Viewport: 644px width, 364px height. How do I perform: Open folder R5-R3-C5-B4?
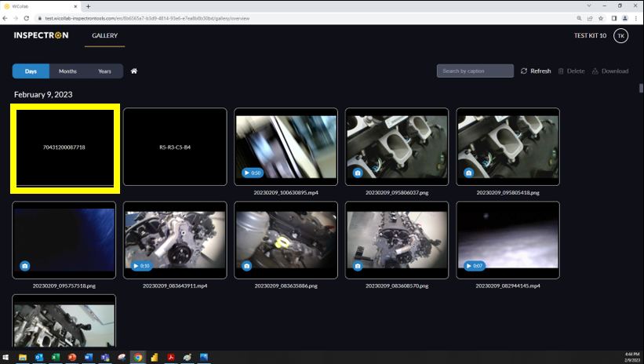175,147
